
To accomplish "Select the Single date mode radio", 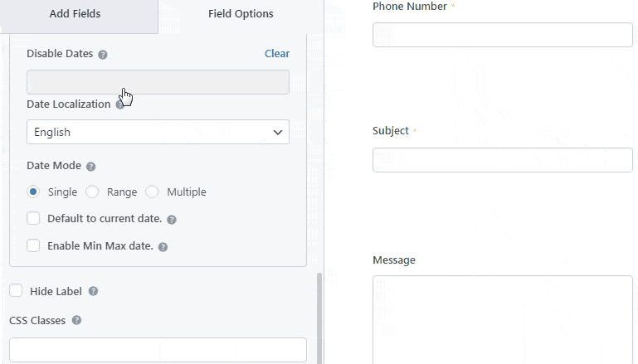I will (33, 192).
